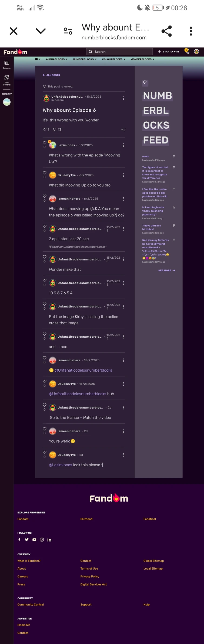Open the notifications bell icon
204x644 pixels.
pos(187,51)
